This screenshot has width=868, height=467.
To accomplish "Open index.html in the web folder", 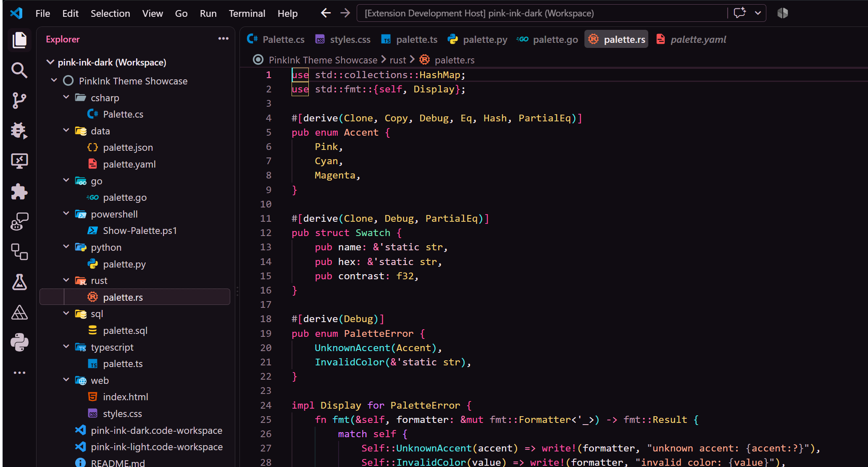I will 125,397.
